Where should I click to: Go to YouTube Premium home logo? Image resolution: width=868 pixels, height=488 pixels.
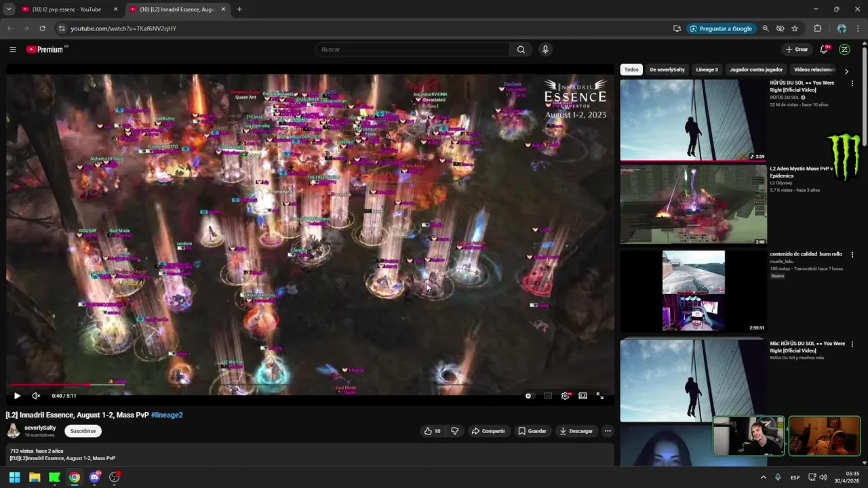(x=45, y=49)
